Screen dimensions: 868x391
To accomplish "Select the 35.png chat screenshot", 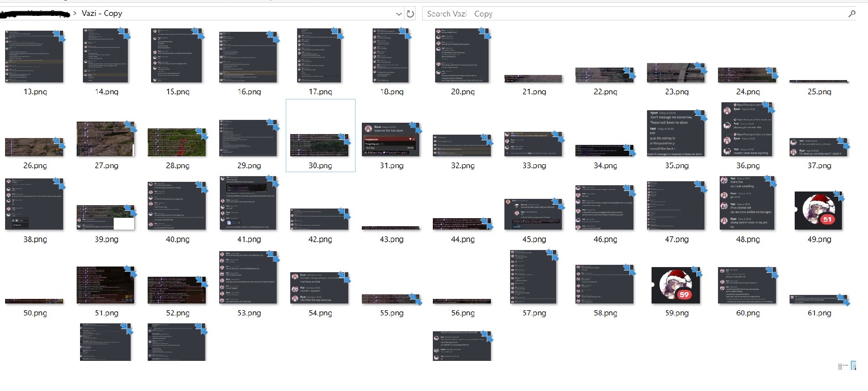I will coord(675,134).
